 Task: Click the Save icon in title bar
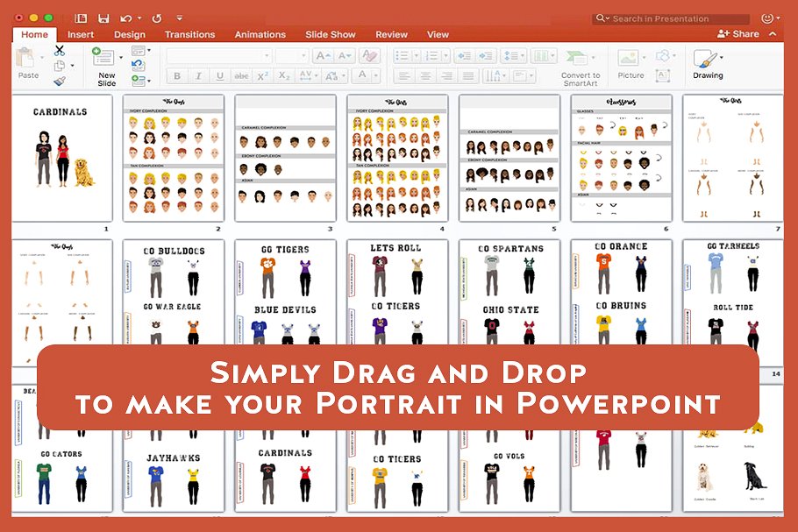coord(104,18)
